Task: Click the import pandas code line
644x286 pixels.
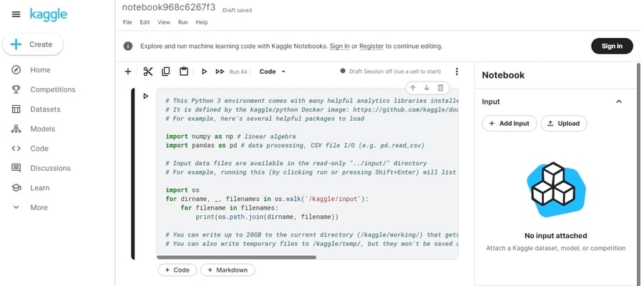Action: tap(295, 145)
